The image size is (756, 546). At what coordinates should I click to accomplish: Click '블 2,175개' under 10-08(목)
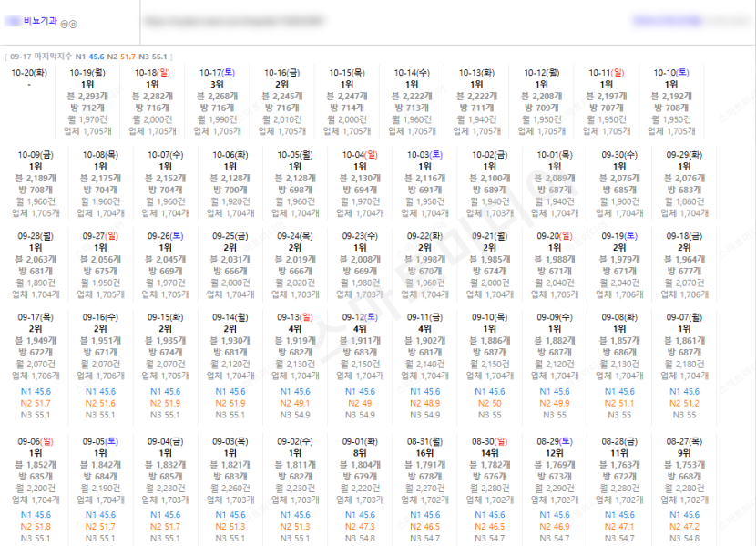[x=100, y=178]
